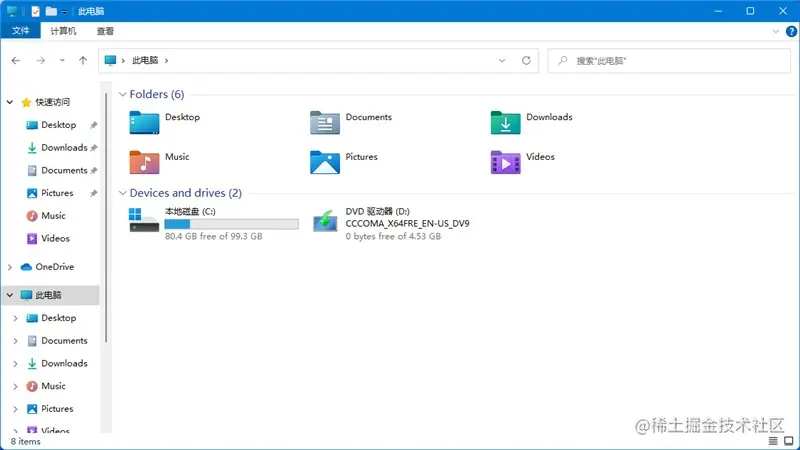The image size is (800, 450).
Task: Open the Music folder icon in Folders
Action: (144, 163)
